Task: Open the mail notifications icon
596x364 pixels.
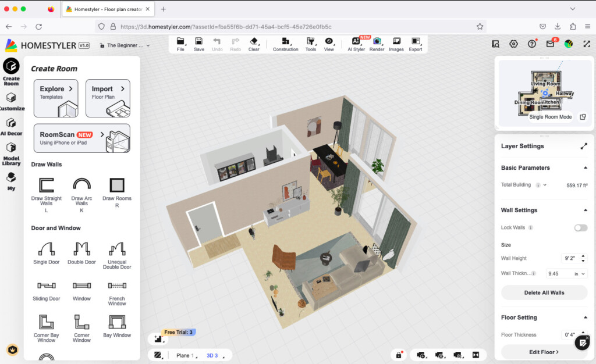Action: point(551,44)
